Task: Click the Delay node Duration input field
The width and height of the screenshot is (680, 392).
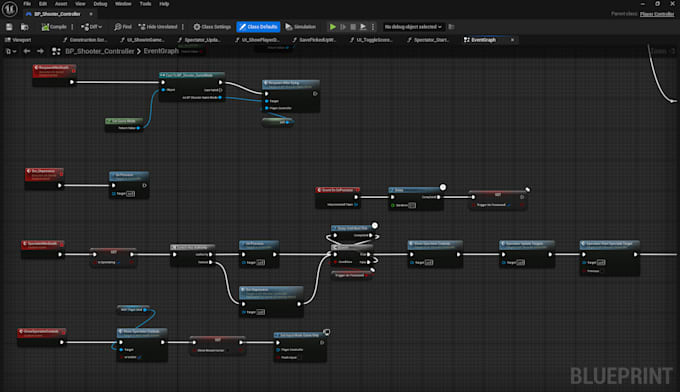Action: tap(412, 205)
